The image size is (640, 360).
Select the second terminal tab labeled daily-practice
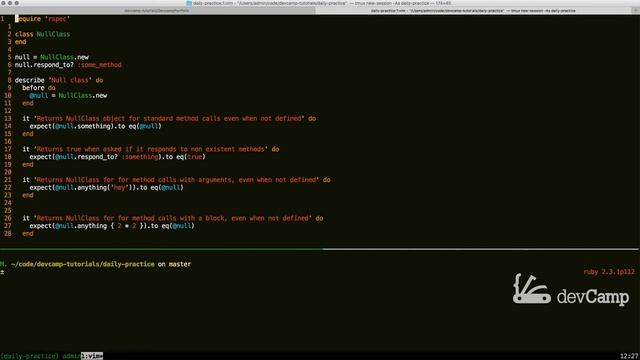(x=473, y=11)
